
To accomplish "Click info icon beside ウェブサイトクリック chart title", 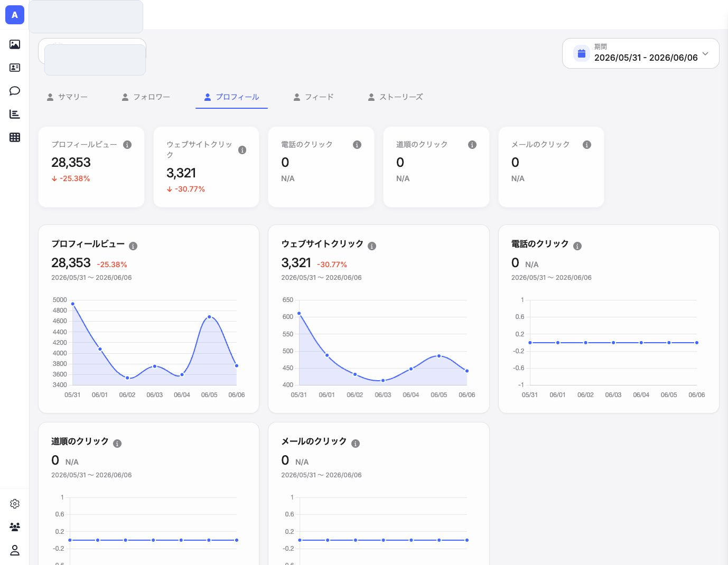I will point(372,246).
